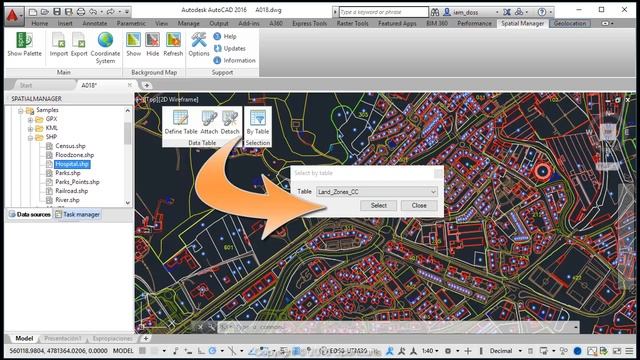This screenshot has height=360, width=640.
Task: Switch to the Geolocation ribbon tab
Action: [570, 23]
